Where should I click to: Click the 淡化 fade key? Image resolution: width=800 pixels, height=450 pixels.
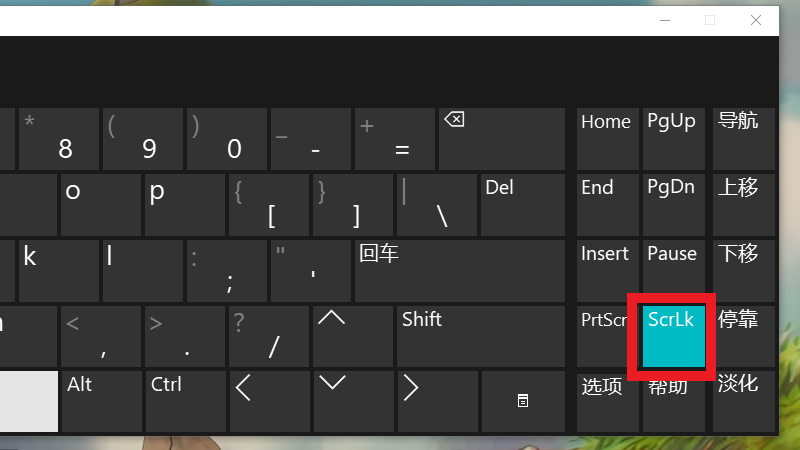click(743, 401)
